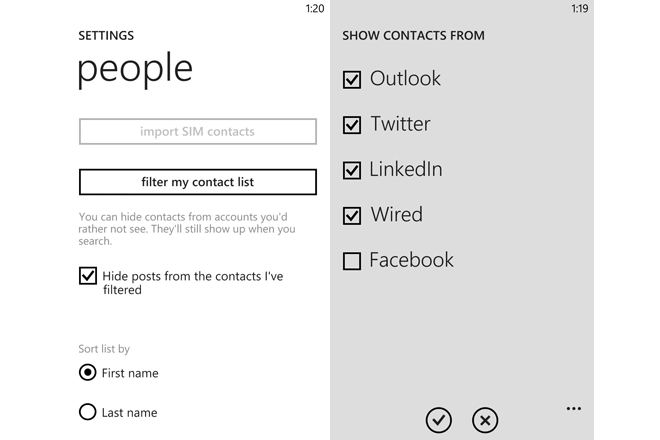This screenshot has height=440, width=660.
Task: Tap the Facebook account label
Action: (412, 260)
